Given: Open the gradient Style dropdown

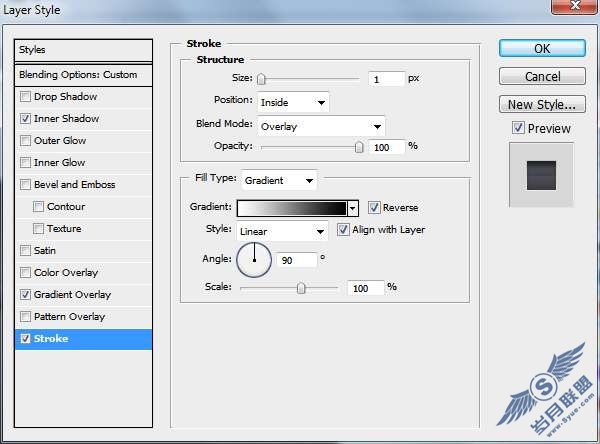Looking at the screenshot, I should 282,231.
